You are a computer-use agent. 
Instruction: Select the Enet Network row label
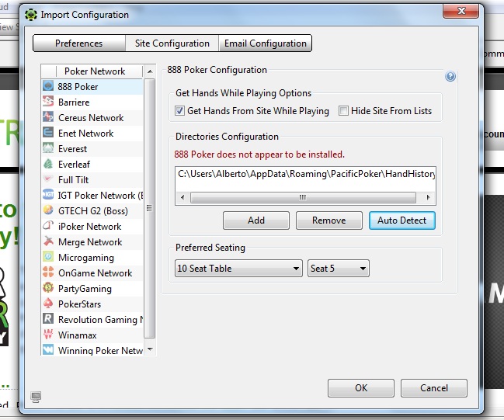[x=86, y=133]
